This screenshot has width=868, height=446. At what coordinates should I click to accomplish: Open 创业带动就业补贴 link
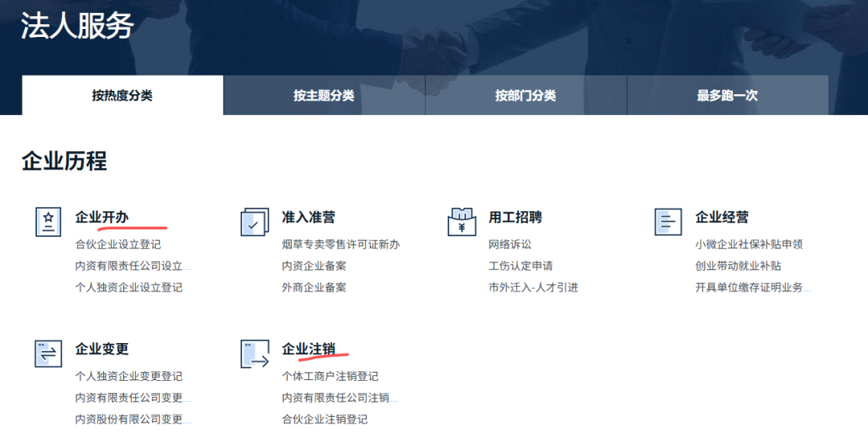738,266
